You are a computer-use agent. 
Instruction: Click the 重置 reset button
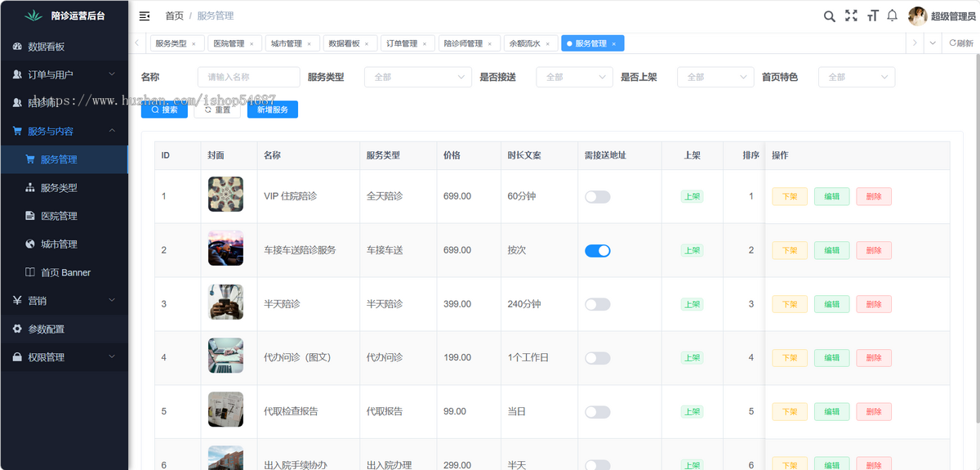[217, 110]
